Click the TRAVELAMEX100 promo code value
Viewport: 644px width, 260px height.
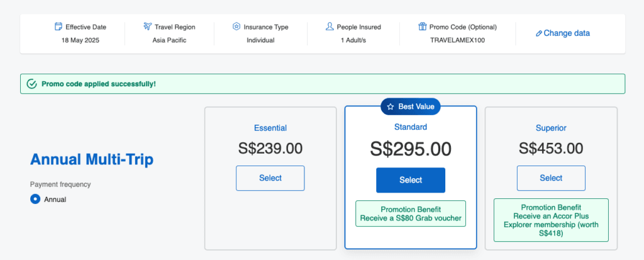click(458, 40)
